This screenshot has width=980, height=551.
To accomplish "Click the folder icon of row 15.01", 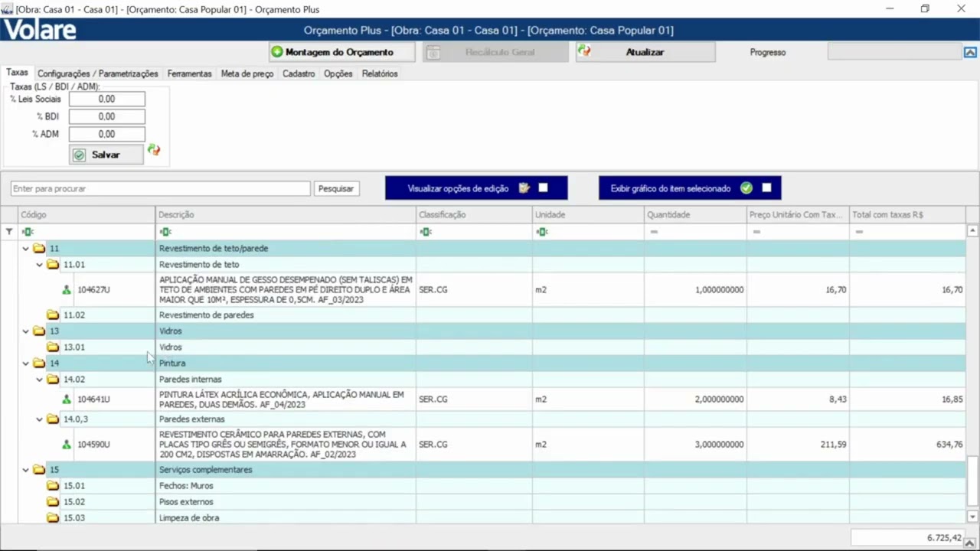I will pos(53,485).
